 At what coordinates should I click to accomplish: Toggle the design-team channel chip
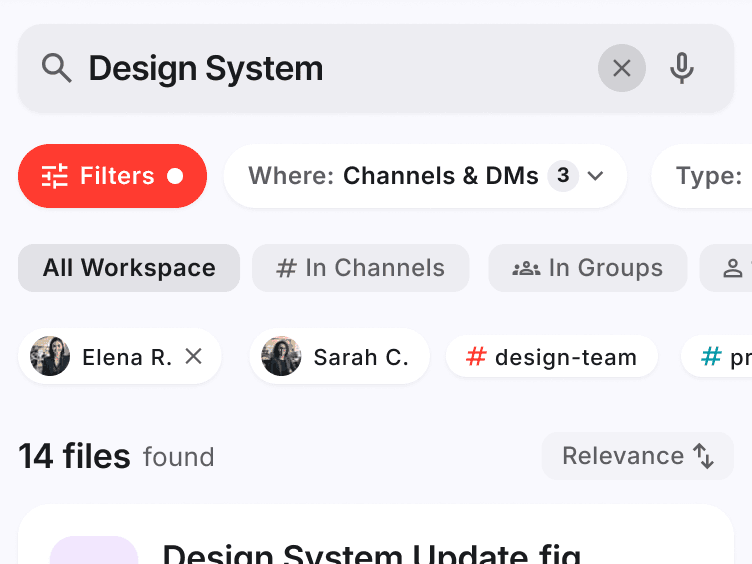(x=552, y=356)
